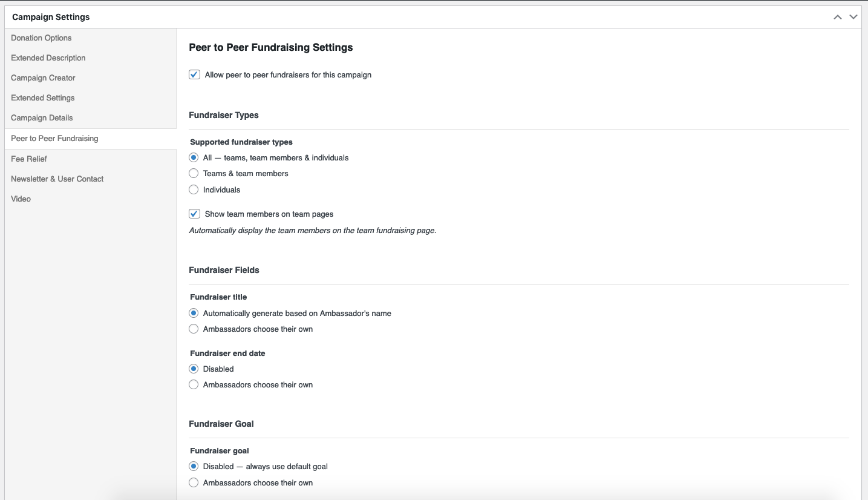Screen dimensions: 868x500
Task: Select automatically generated Ambassador name titles
Action: [x=194, y=313]
